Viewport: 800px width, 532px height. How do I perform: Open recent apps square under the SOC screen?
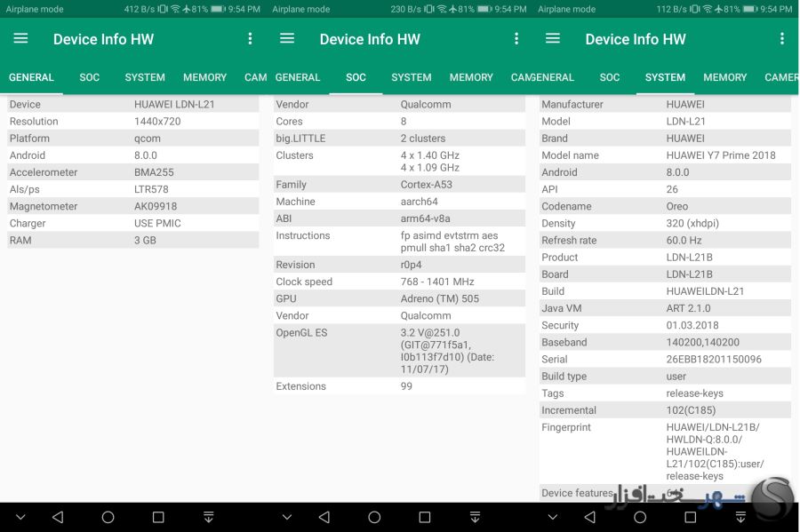tap(425, 517)
